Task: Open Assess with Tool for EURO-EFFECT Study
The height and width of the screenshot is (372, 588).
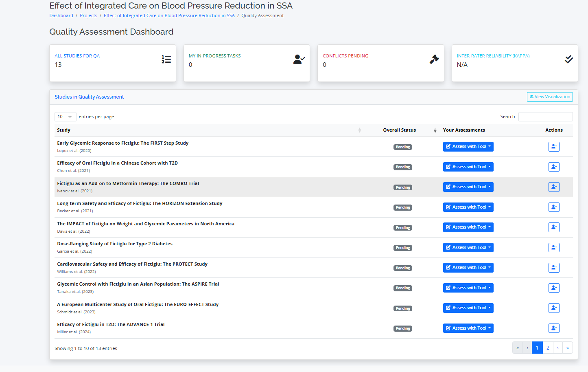Action: point(468,308)
